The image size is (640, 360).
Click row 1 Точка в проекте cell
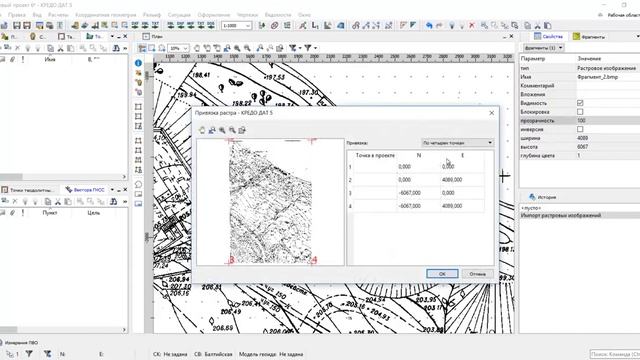pyautogui.click(x=375, y=167)
